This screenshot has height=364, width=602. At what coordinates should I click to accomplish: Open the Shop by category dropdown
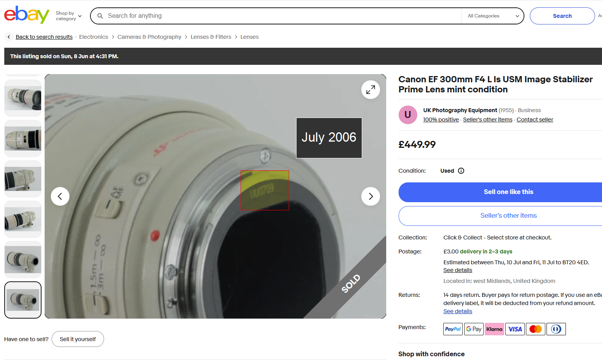tap(69, 16)
